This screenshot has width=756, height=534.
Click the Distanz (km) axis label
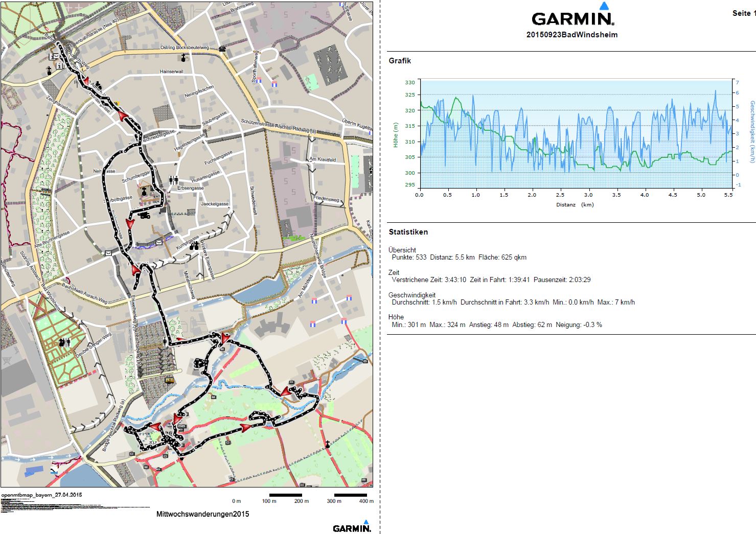pos(575,205)
